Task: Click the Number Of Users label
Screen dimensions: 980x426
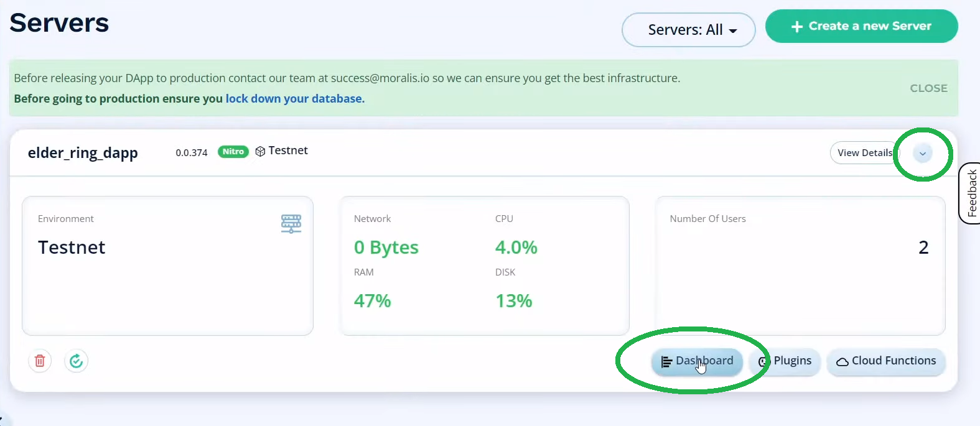Action: 708,219
